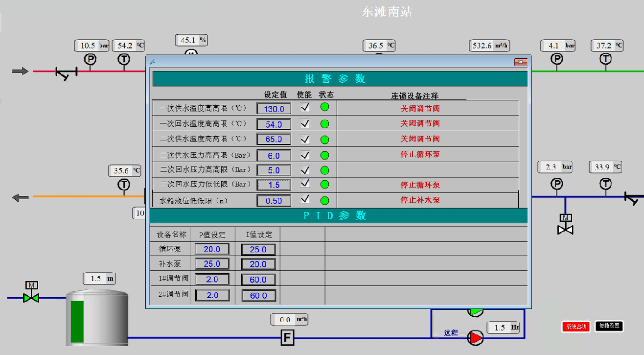Close the 报警参数 dialog

[x=521, y=62]
